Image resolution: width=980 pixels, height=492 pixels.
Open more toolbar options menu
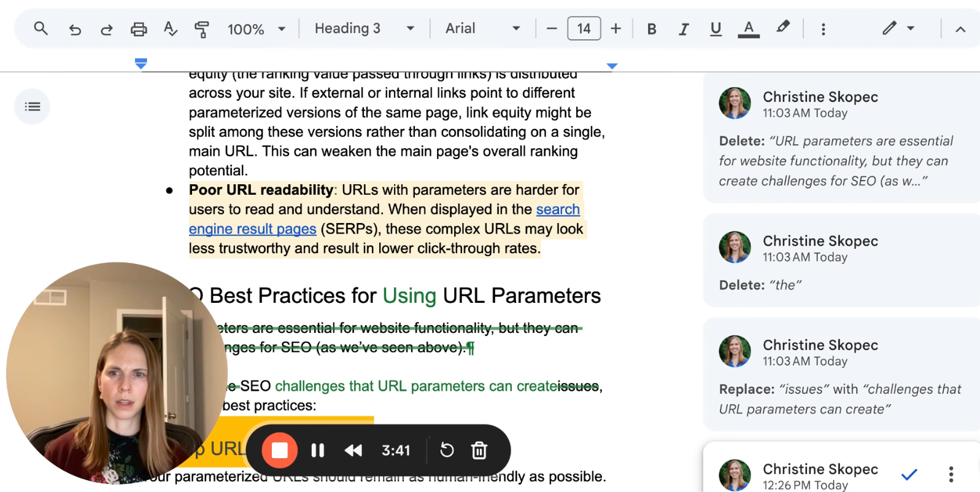(823, 29)
